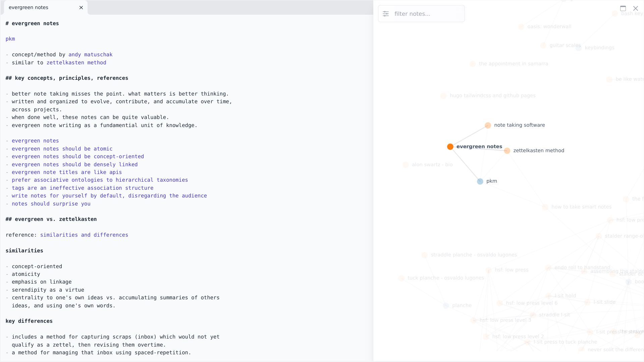644x362 pixels.
Task: Open evergreen note titles are like apis
Action: [x=67, y=172]
